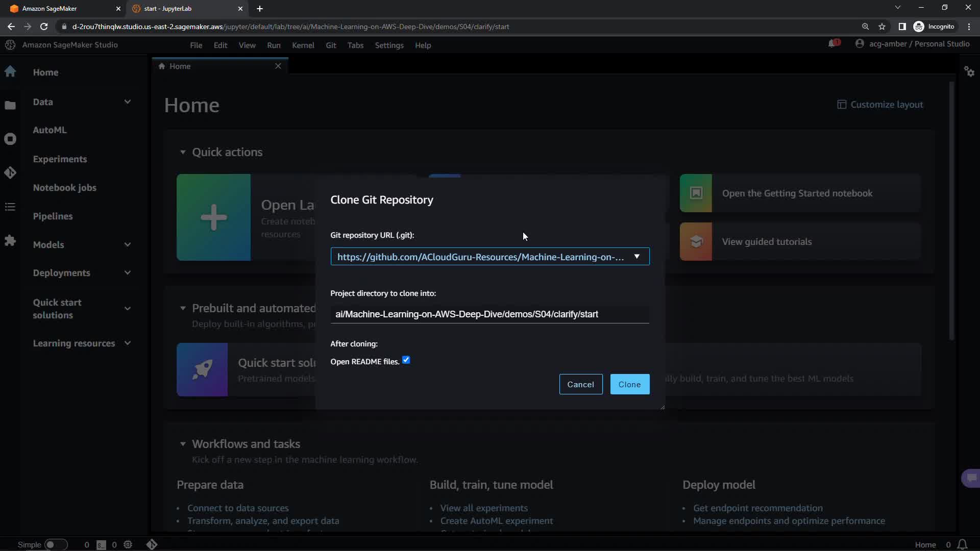Expand the Data section in sidebar
This screenshot has width=980, height=551.
128,102
